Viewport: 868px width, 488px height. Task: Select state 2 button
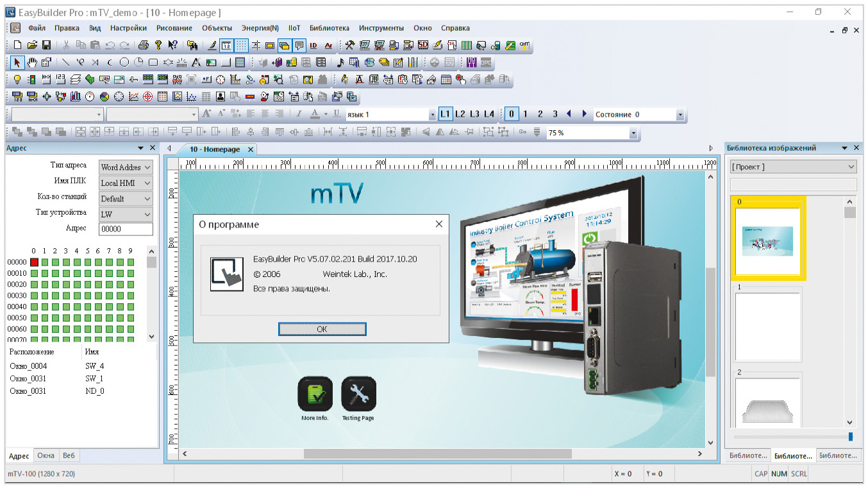540,114
